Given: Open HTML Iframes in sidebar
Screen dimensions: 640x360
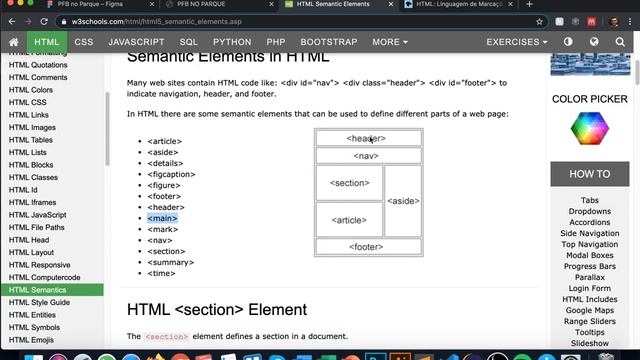Looking at the screenshot, I should (x=32, y=202).
